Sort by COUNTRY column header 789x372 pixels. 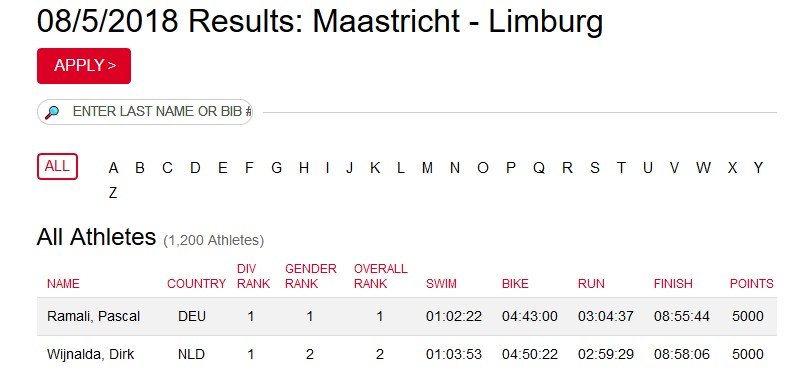tap(196, 284)
